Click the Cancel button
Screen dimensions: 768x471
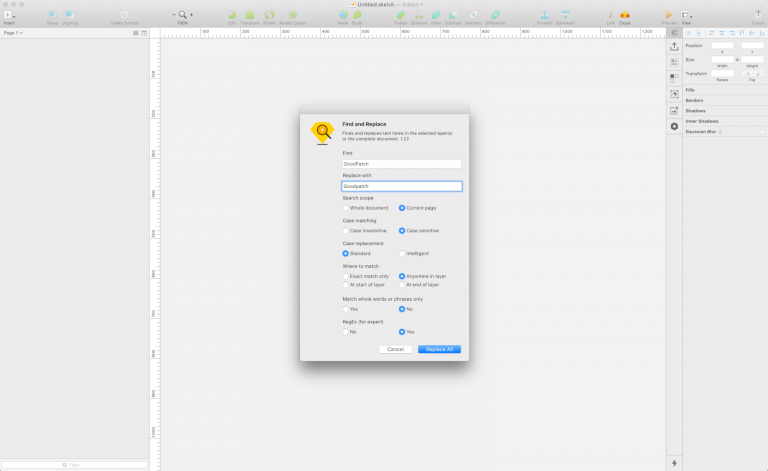coord(395,349)
